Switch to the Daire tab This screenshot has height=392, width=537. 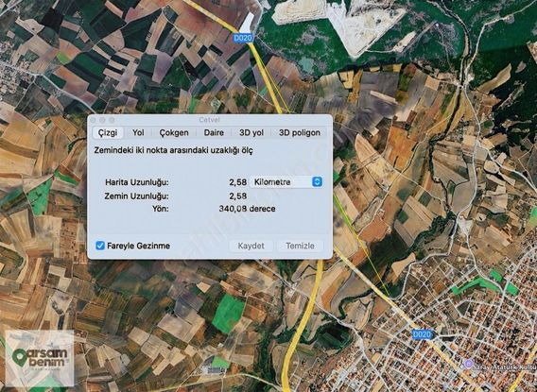coord(214,133)
